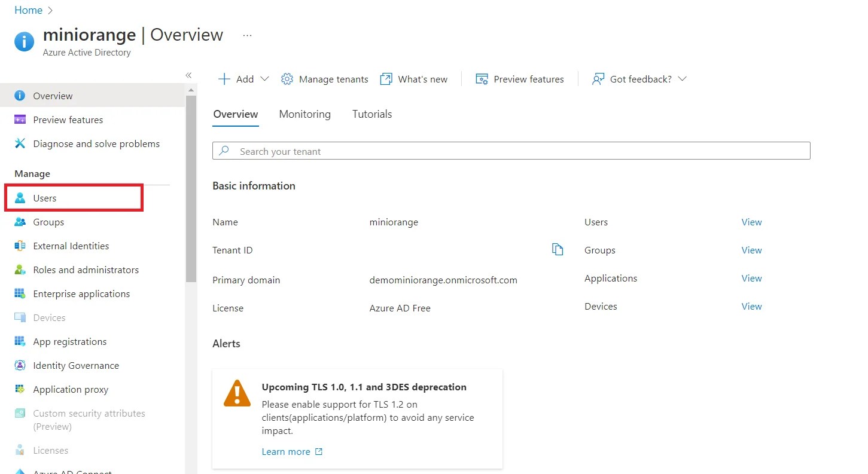Image resolution: width=868 pixels, height=474 pixels.
Task: Open the Manage tenants toolbar item
Action: [324, 79]
